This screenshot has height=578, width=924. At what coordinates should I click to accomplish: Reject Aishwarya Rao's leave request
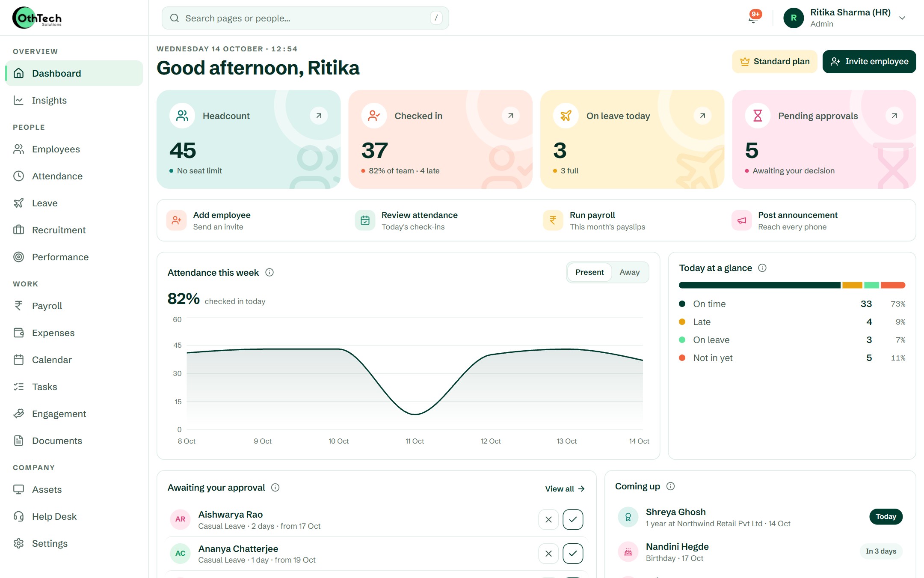pos(548,519)
